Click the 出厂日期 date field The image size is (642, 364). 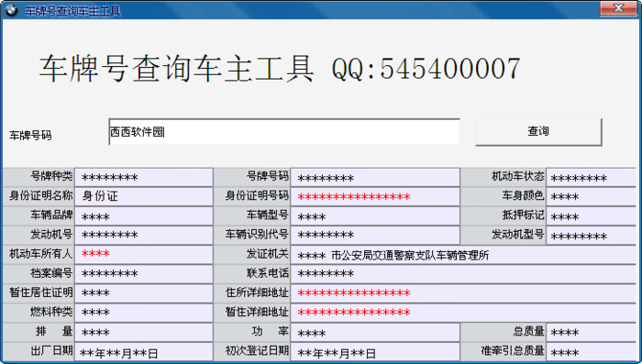coord(144,351)
